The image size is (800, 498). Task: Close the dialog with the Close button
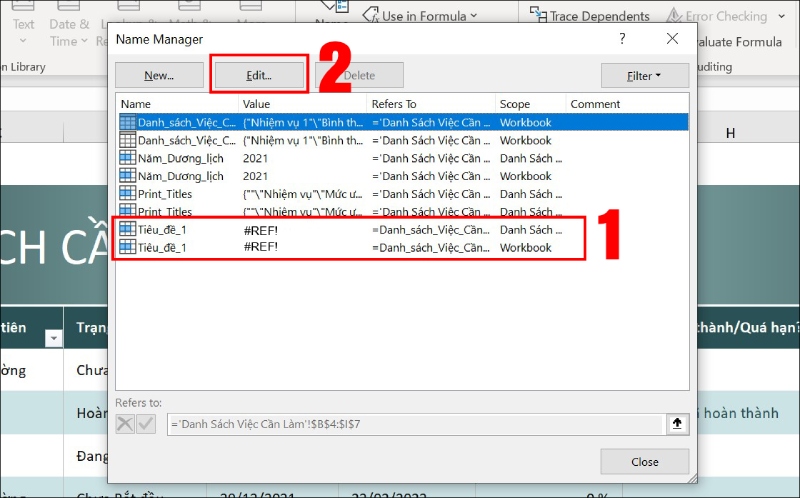(644, 462)
